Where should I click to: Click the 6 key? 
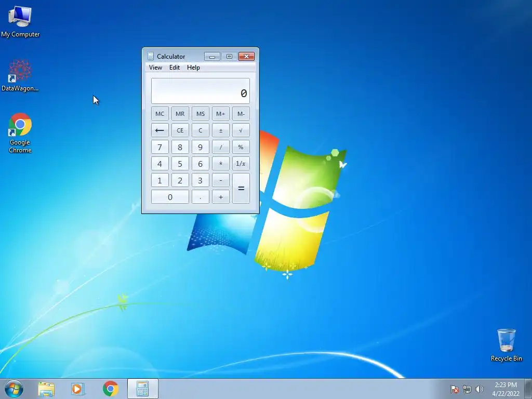201,164
